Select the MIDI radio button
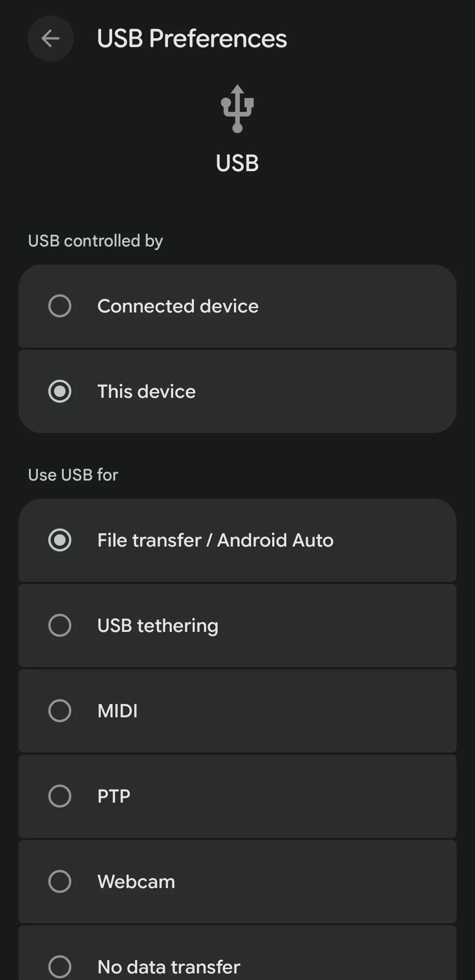Image resolution: width=475 pixels, height=980 pixels. pos(60,711)
